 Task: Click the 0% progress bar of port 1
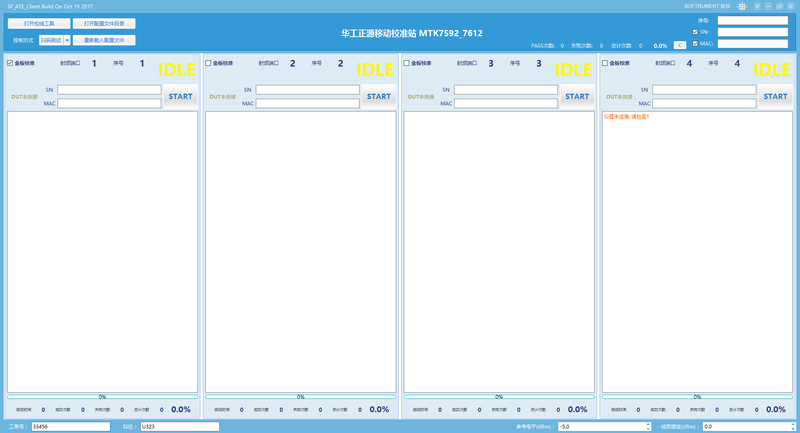click(102, 397)
